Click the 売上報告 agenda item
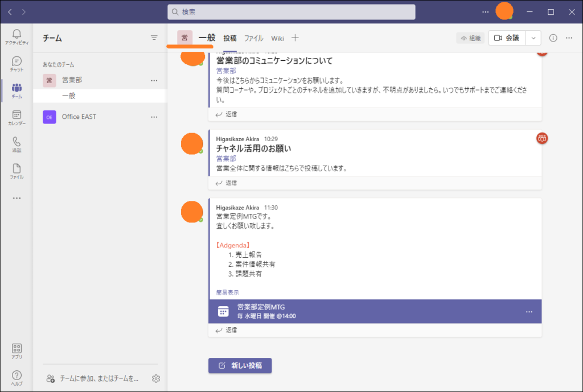Viewport: 583px width, 392px height. click(x=249, y=255)
